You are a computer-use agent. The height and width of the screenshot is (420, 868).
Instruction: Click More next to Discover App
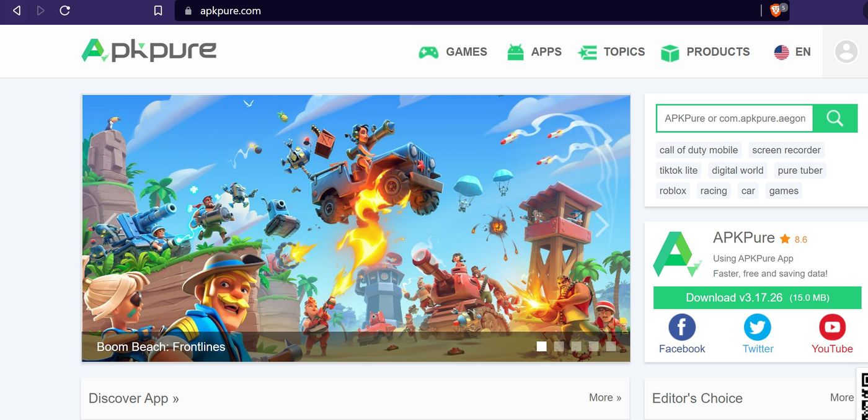[x=605, y=398]
